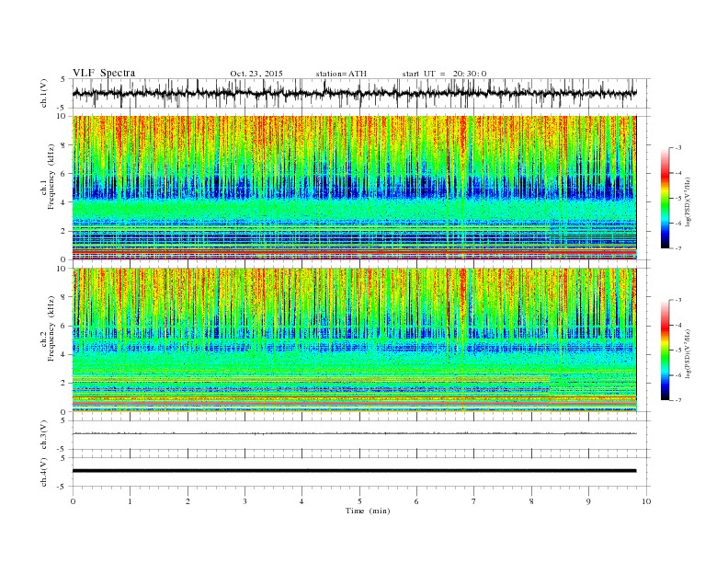Click inside the ch.2 spectrogram panel
Screen dimensions: 728x563
click(x=354, y=339)
